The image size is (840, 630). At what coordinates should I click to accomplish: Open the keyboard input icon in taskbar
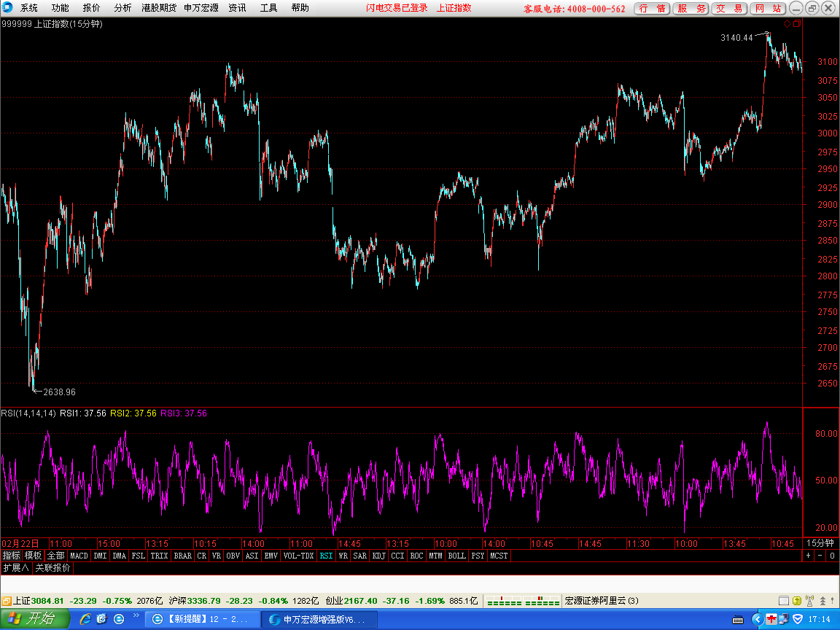tap(738, 620)
